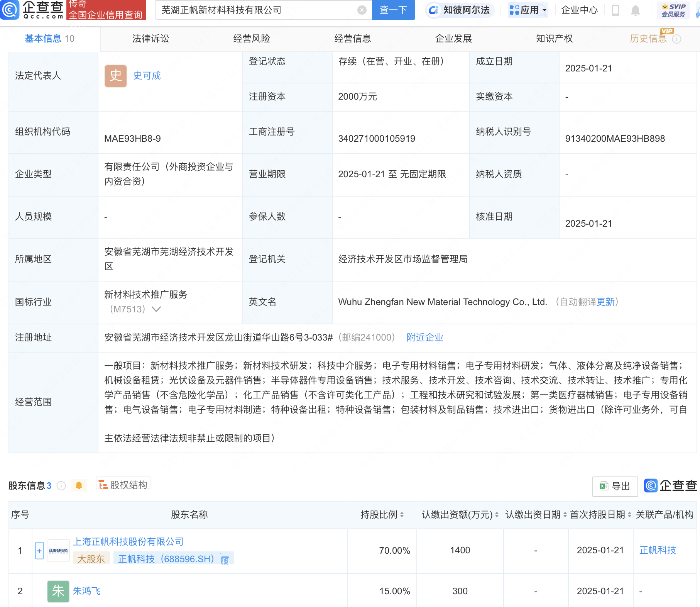Open 上海正帆科技股份有限公司 shareholder link
Screen dimensions: 700x607
point(129,542)
